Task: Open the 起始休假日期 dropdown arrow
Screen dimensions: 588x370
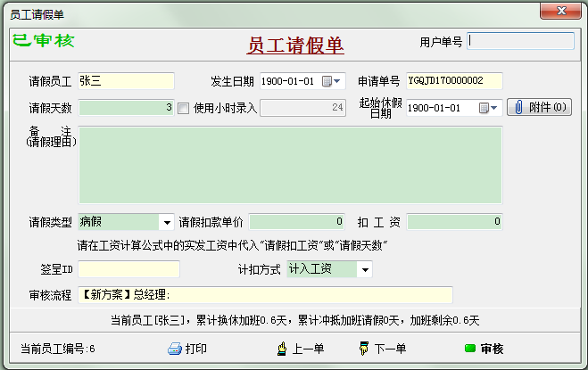Action: [495, 108]
